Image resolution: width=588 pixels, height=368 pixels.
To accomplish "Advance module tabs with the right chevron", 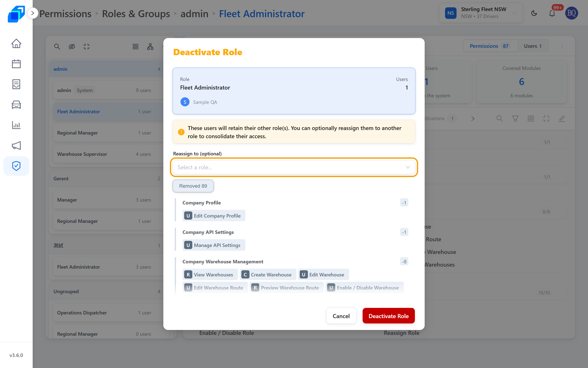I will click(x=473, y=119).
